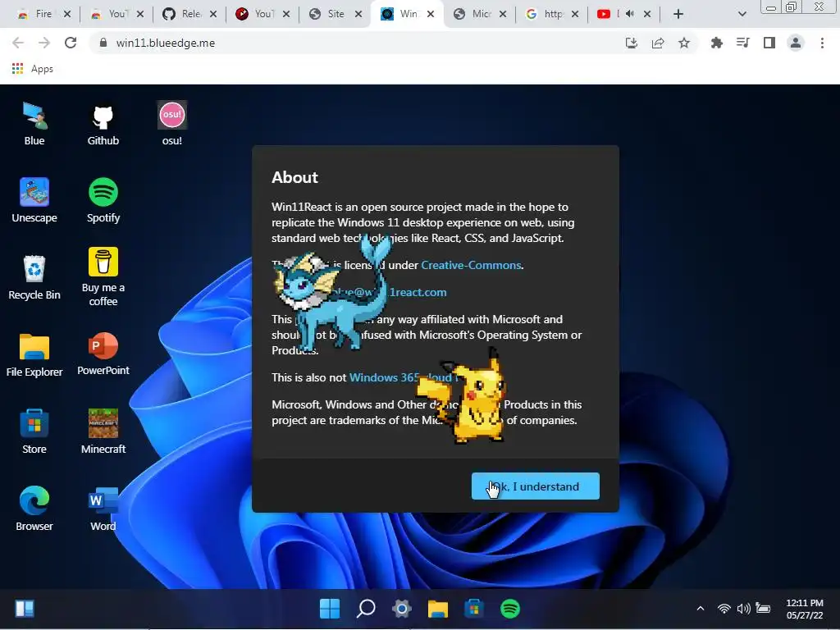Launch PowerPoint from the desktop
Viewport: 840px width, 630px height.
103,354
